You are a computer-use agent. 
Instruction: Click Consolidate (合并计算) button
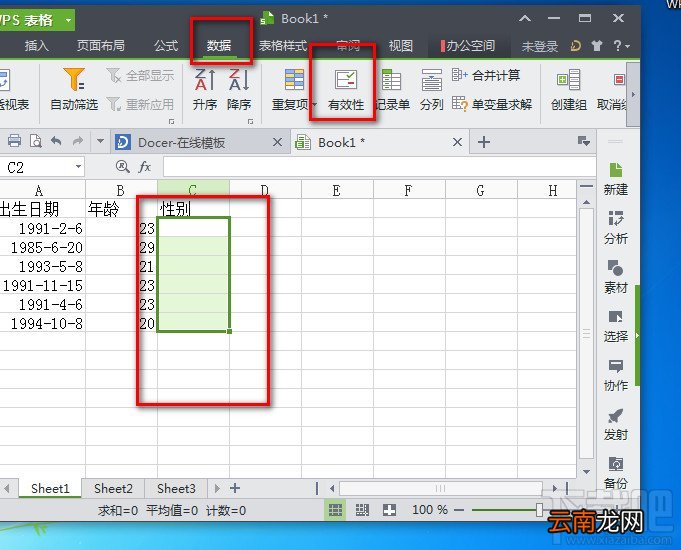tap(486, 76)
